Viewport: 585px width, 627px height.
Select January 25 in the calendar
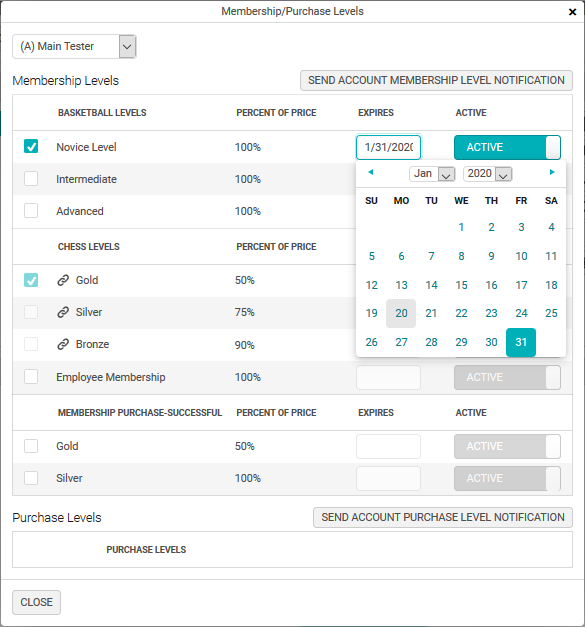coord(551,313)
